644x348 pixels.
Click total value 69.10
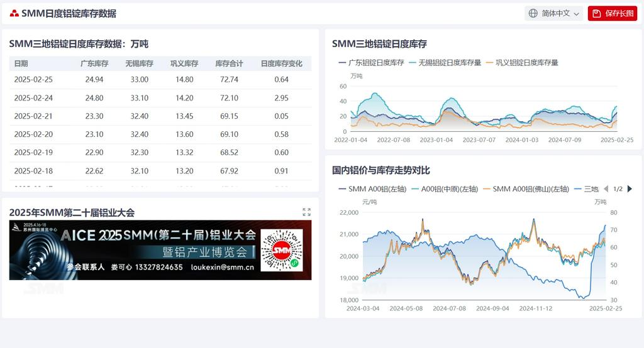click(x=229, y=134)
